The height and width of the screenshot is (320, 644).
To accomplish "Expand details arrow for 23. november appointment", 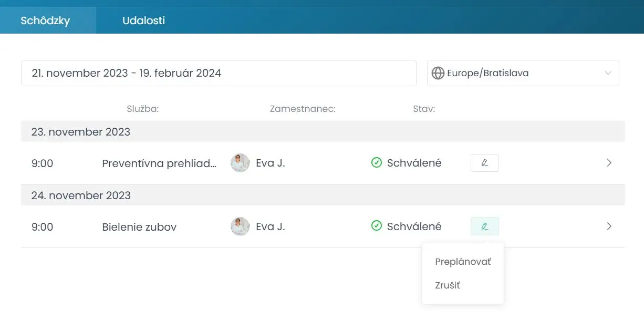I will [609, 163].
